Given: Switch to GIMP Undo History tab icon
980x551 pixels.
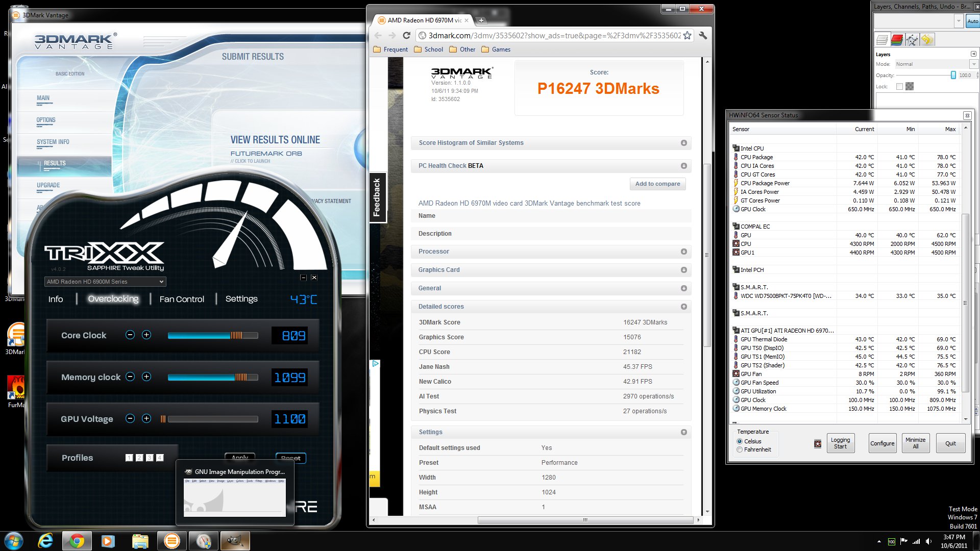Looking at the screenshot, I should click(x=927, y=40).
